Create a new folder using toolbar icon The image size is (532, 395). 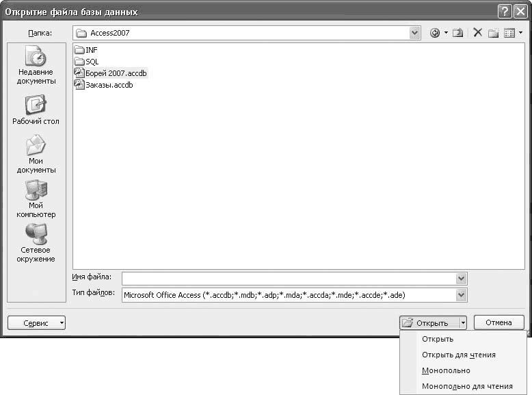pyautogui.click(x=493, y=33)
